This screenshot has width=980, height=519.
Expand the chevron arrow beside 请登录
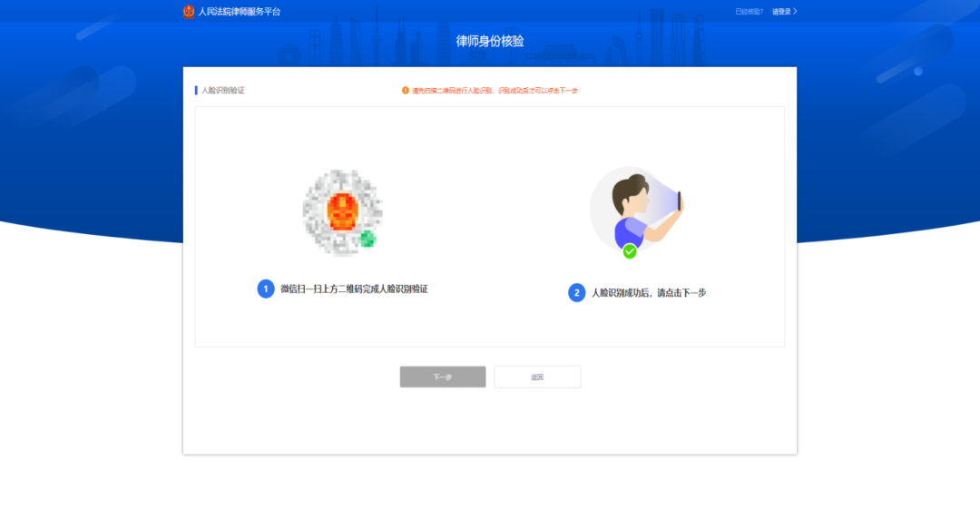795,11
